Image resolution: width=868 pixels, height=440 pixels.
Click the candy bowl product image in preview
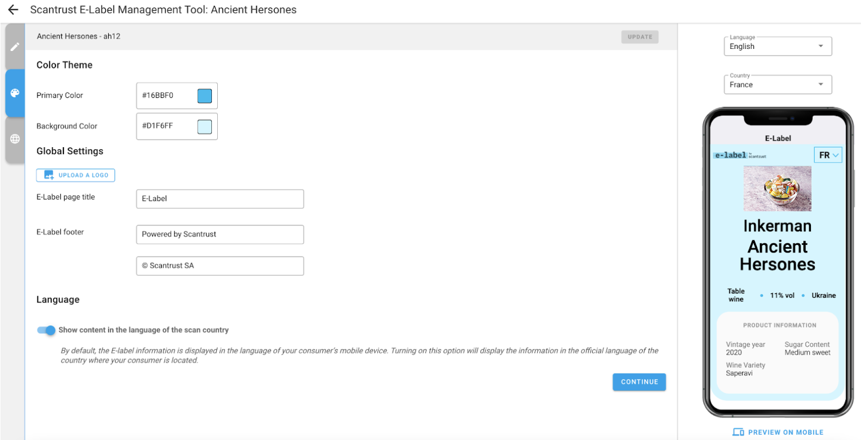777,188
